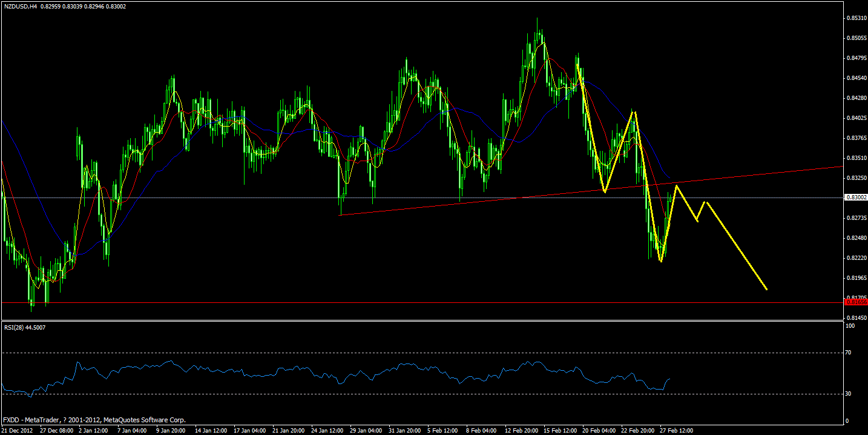The width and height of the screenshot is (868, 435).
Task: Click the 0.83002 price marker on right axis
Action: pyautogui.click(x=856, y=196)
